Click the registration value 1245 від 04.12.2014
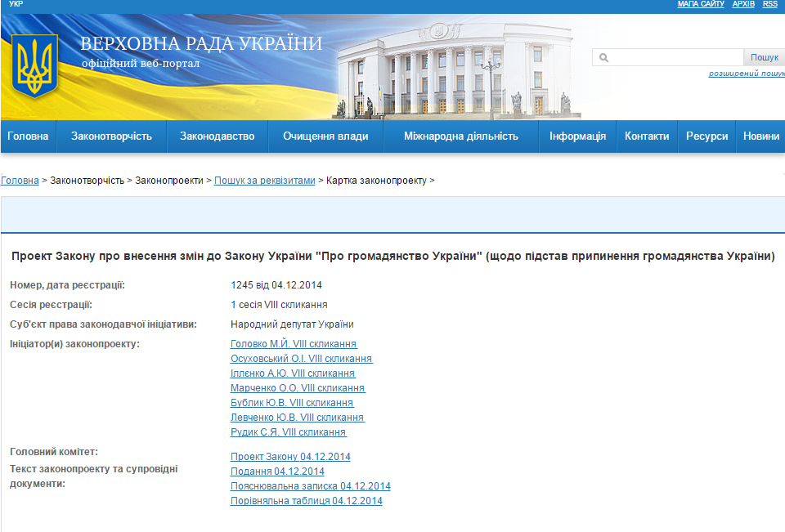Viewport: 785px width, 532px height. click(276, 285)
